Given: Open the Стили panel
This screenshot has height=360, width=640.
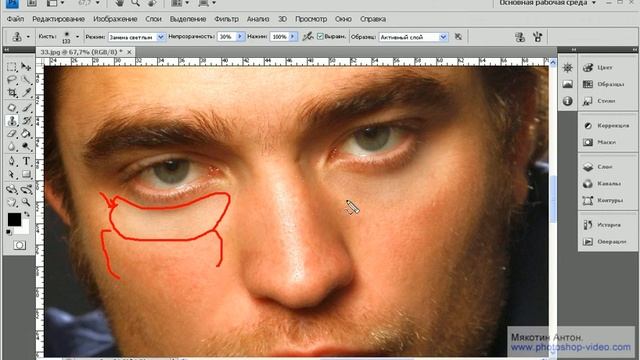Looking at the screenshot, I should [600, 100].
